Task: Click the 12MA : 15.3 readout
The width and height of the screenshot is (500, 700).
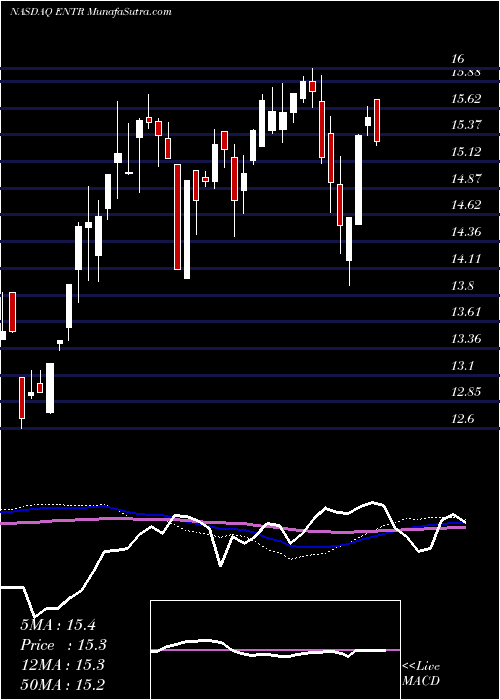Action: [x=62, y=665]
